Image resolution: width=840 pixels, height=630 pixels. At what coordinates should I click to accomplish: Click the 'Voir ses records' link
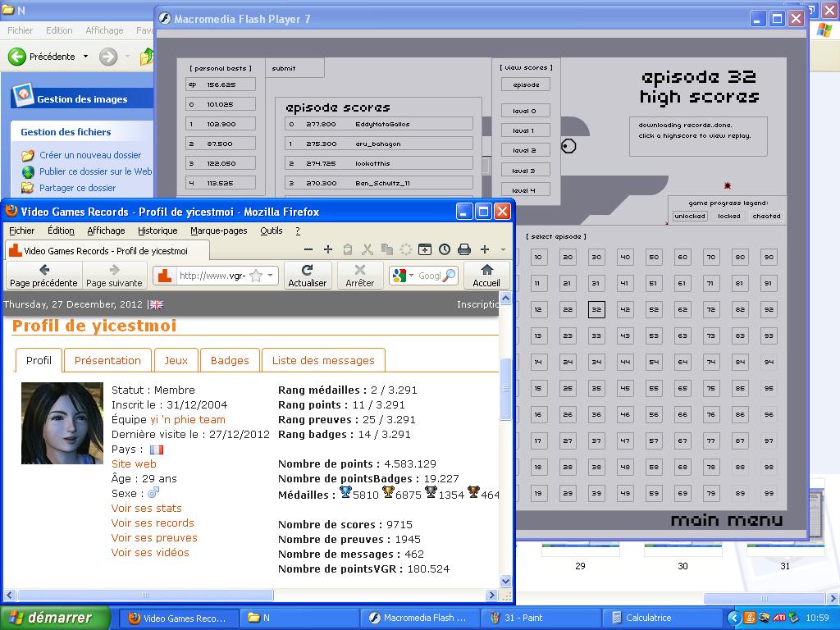[x=153, y=523]
